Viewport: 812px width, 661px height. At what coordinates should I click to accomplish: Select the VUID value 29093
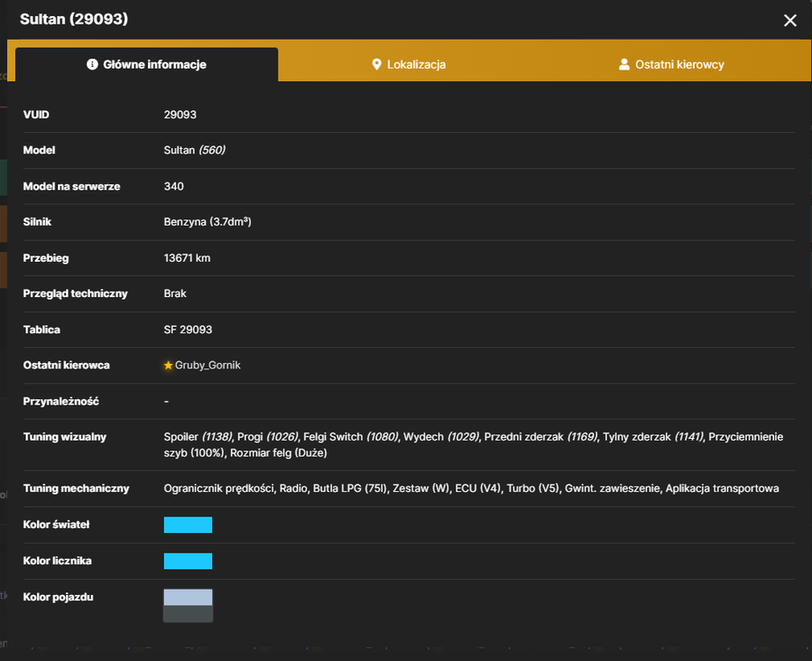pyautogui.click(x=181, y=115)
